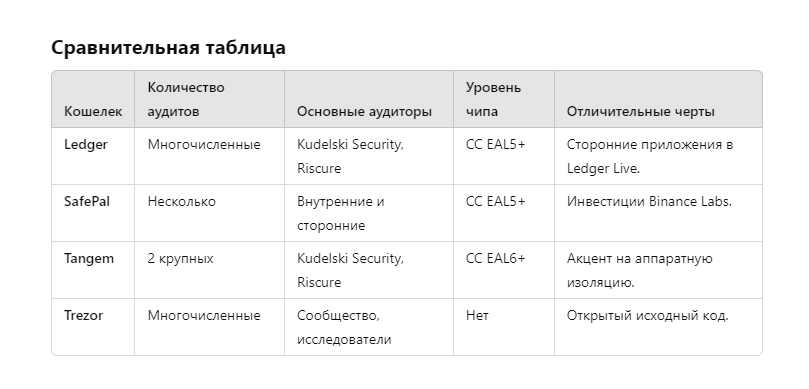The image size is (809, 389).
Task: Select the Trezor wallet cell
Action: click(93, 327)
